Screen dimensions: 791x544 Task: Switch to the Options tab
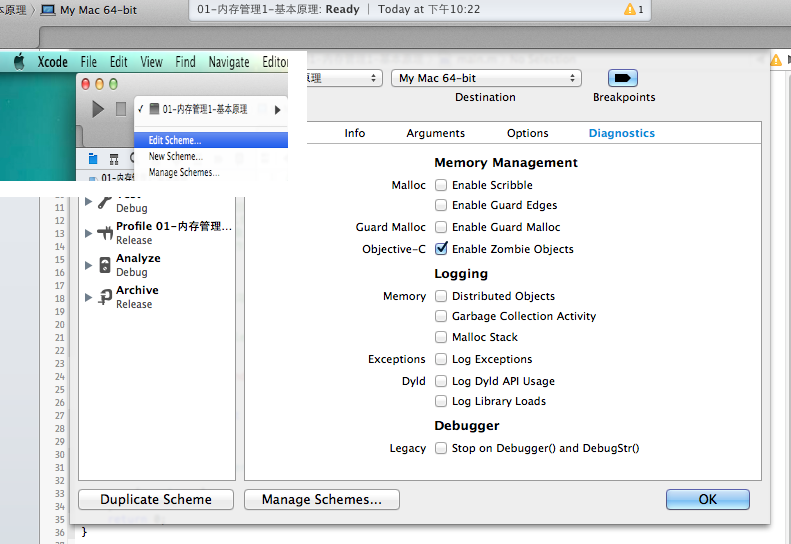pyautogui.click(x=527, y=133)
